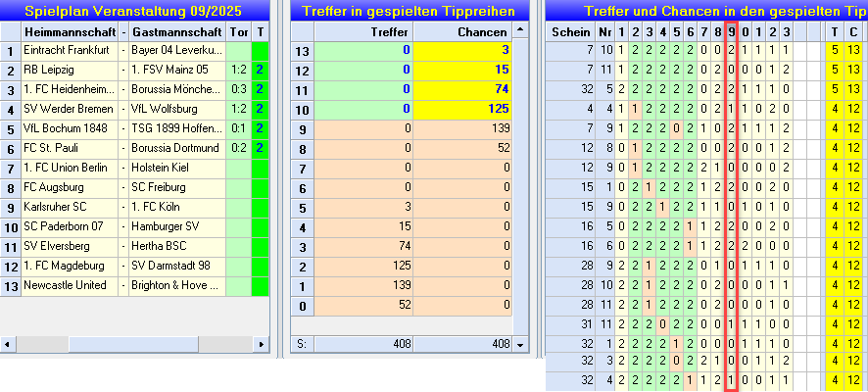Select the Newcastle United cell

click(70, 286)
